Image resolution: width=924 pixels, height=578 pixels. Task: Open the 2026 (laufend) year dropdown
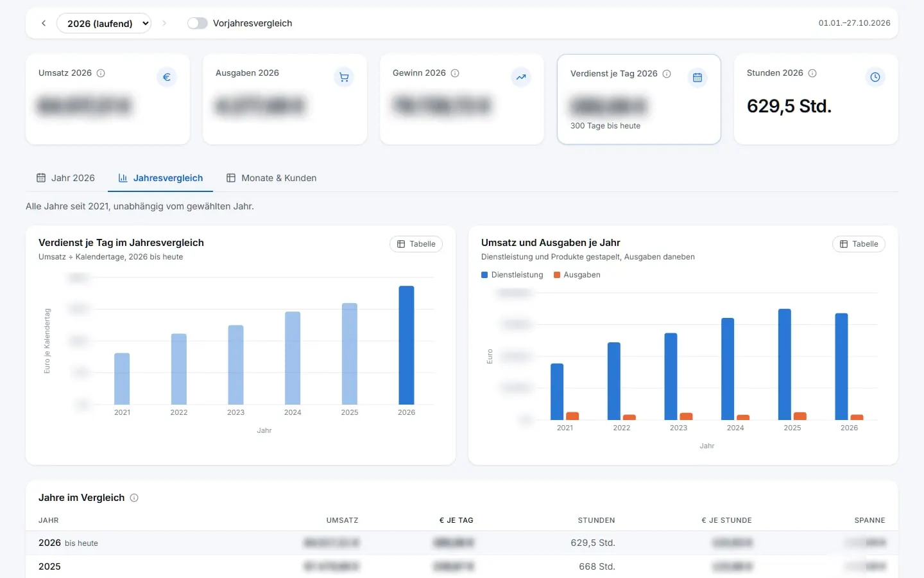click(x=104, y=23)
